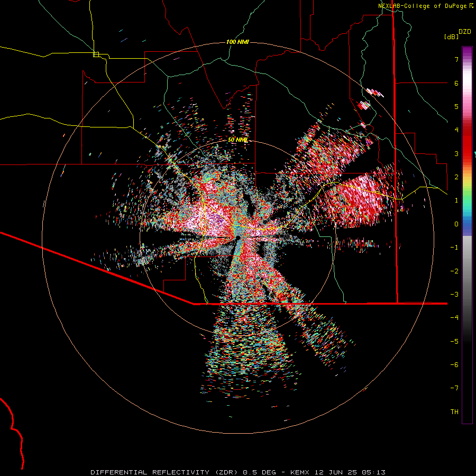The height and width of the screenshot is (476, 476).
Task: Click the DZD product label
Action: (x=465, y=32)
